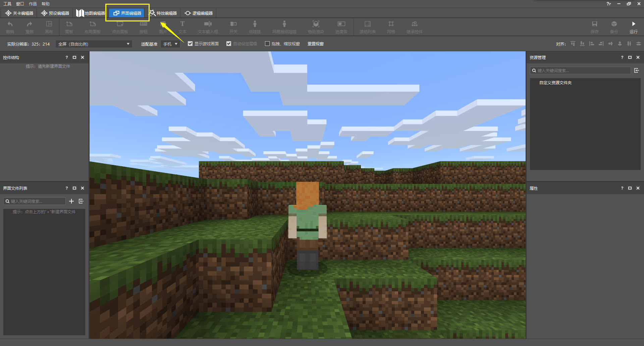Center selected controls vertically
The width and height of the screenshot is (644, 346).
click(x=620, y=44)
